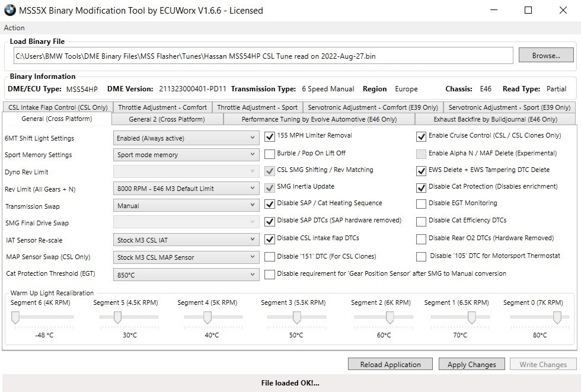
Task: Click the BMW logo app icon
Action: coord(10,10)
